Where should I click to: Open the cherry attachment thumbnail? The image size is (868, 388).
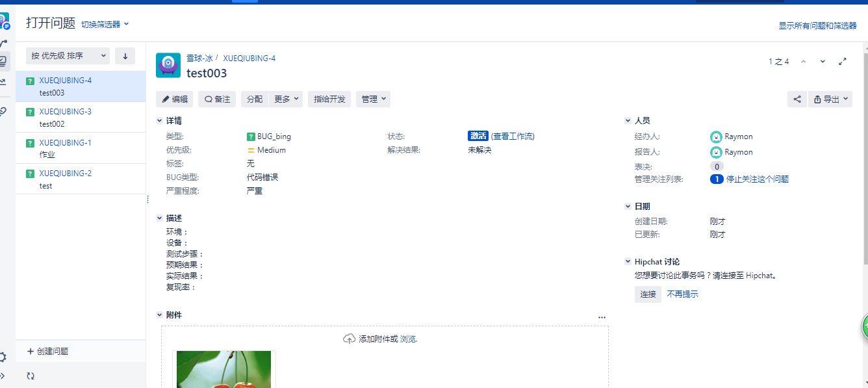point(224,369)
